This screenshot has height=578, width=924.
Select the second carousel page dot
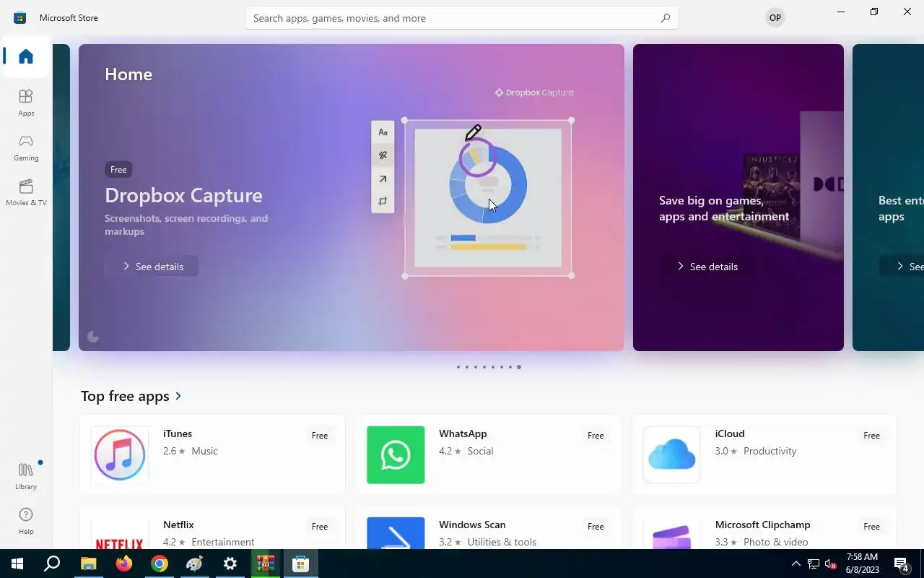[x=466, y=367]
